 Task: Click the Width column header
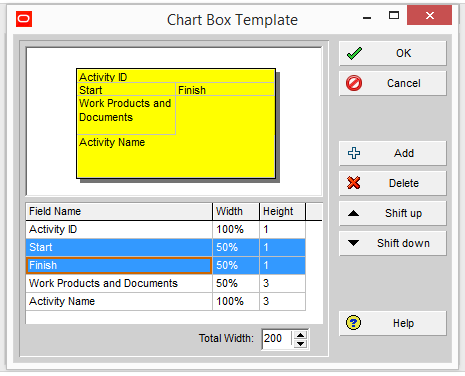236,211
